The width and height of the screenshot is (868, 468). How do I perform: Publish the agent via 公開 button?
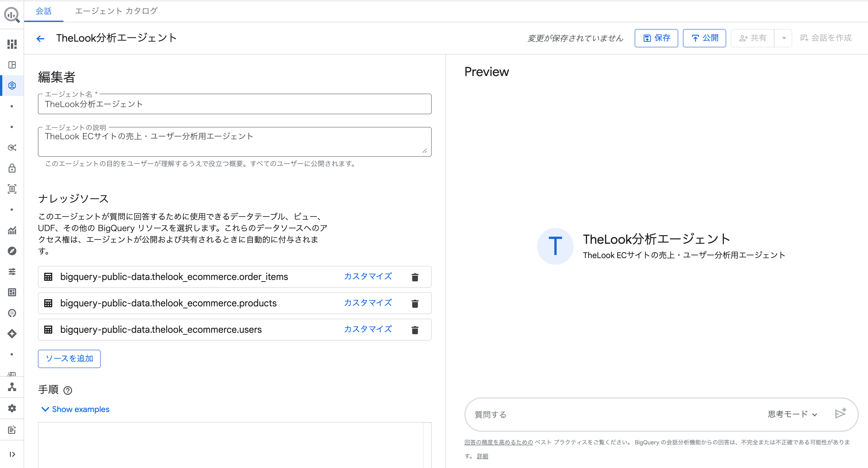tap(704, 38)
